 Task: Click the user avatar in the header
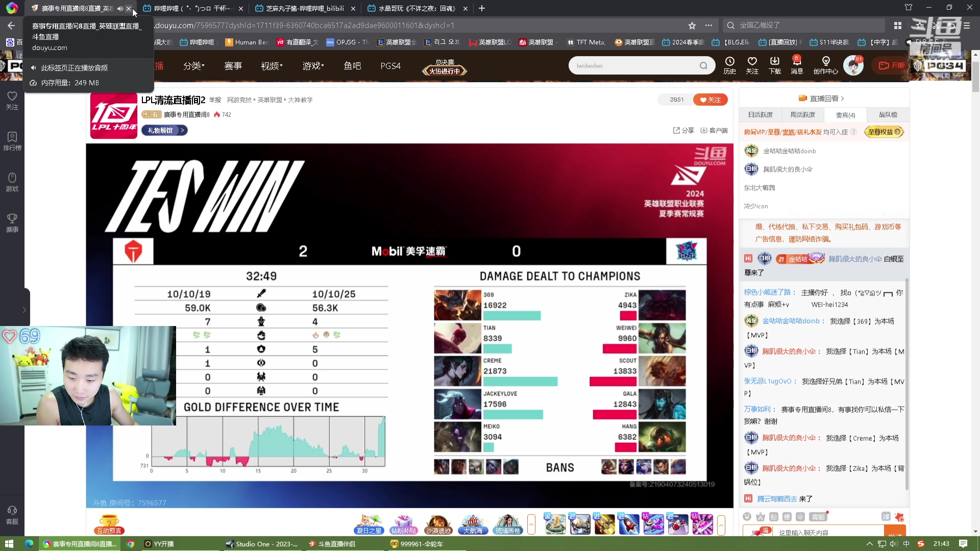pos(853,66)
